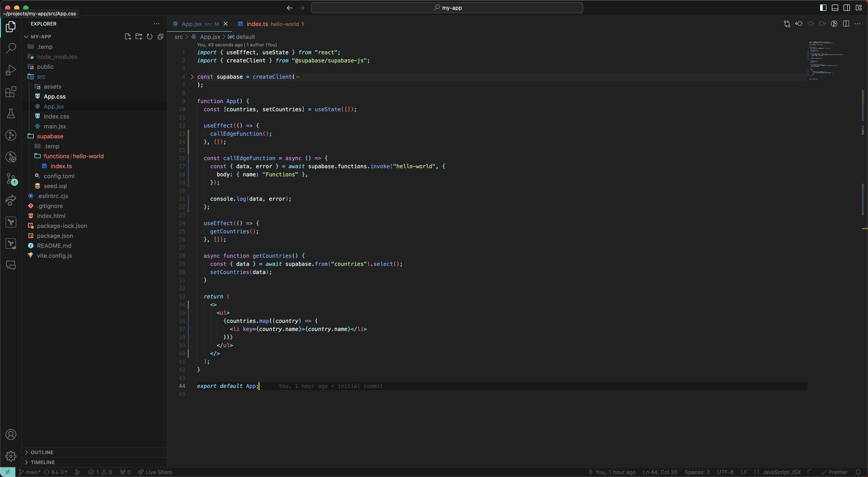The width and height of the screenshot is (868, 477).
Task: Open the Search view in activity bar
Action: point(11,48)
